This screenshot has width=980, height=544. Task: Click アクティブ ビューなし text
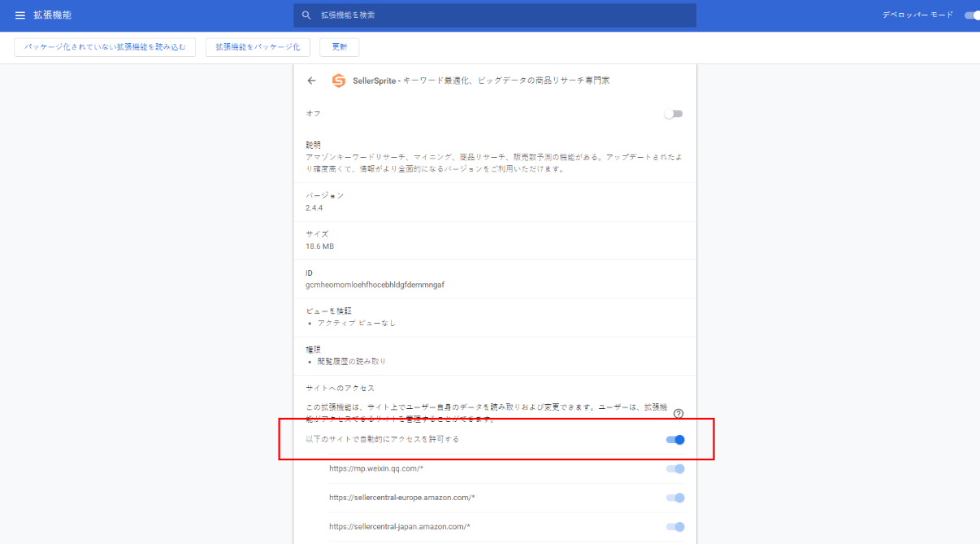click(356, 323)
